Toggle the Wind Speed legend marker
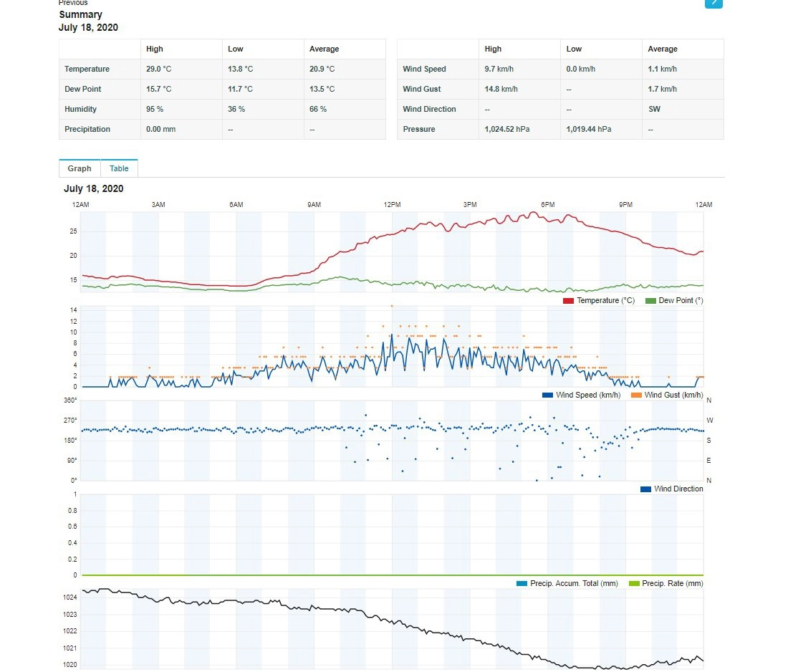This screenshot has width=788, height=672. 547,395
